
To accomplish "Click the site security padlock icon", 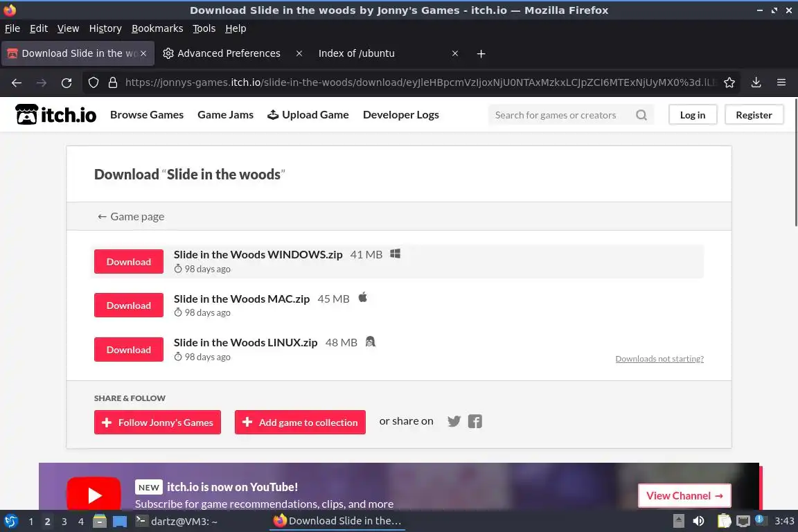I will click(x=112, y=82).
